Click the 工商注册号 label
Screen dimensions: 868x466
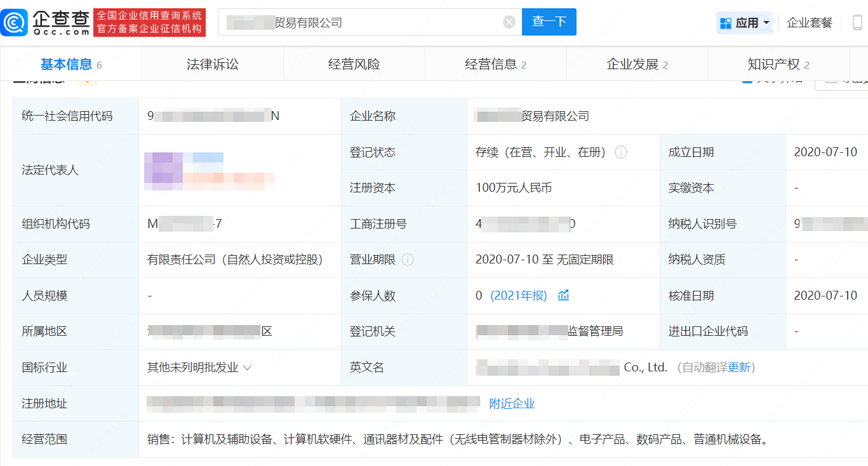pyautogui.click(x=378, y=224)
